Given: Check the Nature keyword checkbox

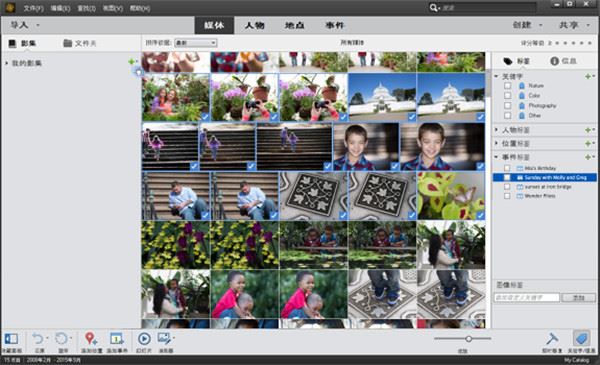Looking at the screenshot, I should click(x=507, y=86).
